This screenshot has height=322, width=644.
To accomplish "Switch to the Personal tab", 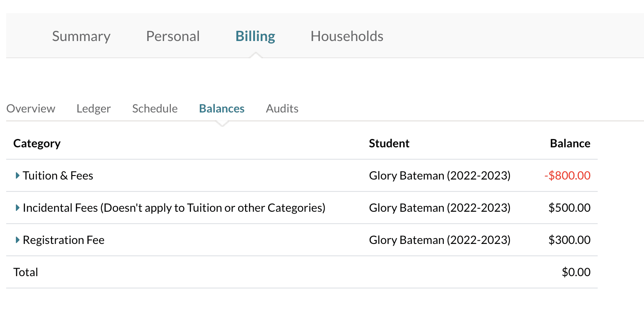I will click(172, 36).
